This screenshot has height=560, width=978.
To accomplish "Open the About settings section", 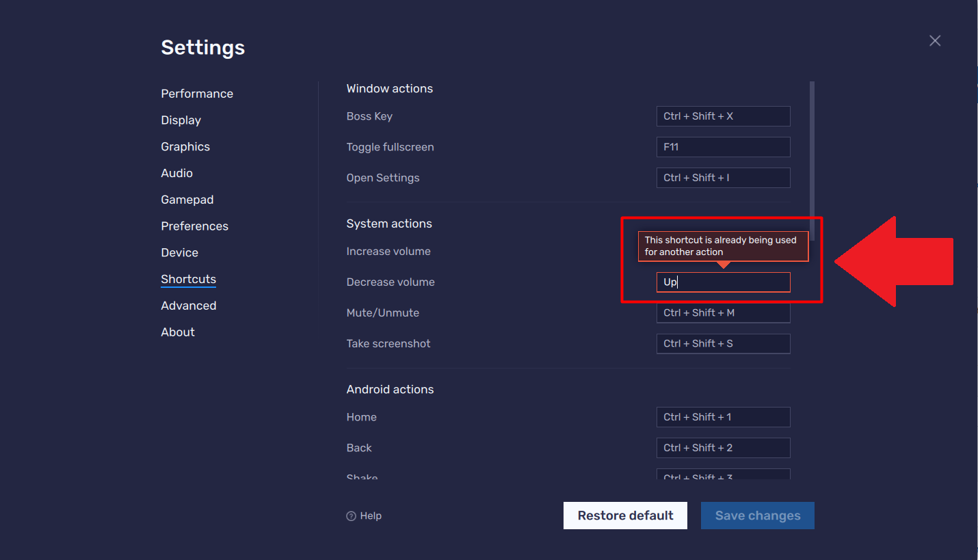I will (177, 332).
